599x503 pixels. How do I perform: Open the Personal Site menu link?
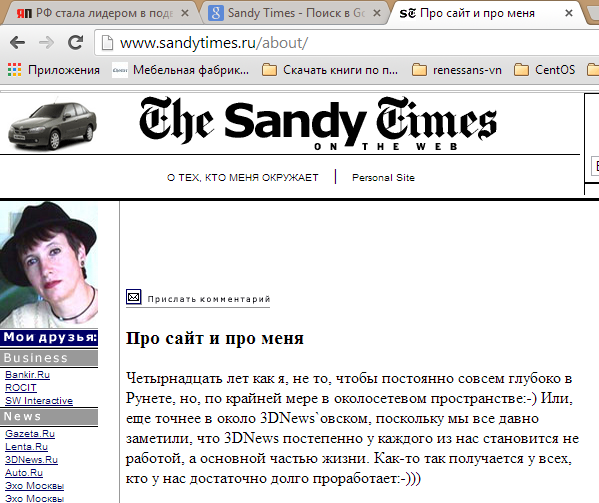(x=383, y=178)
